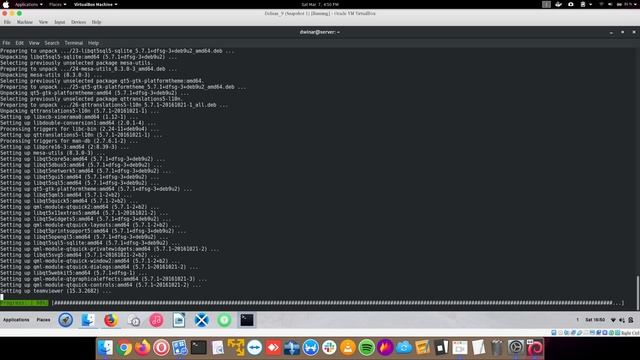Open the VirtualBox window's Help menu
Image resolution: width=640 pixels, height=360 pixels.
tap(96, 22)
